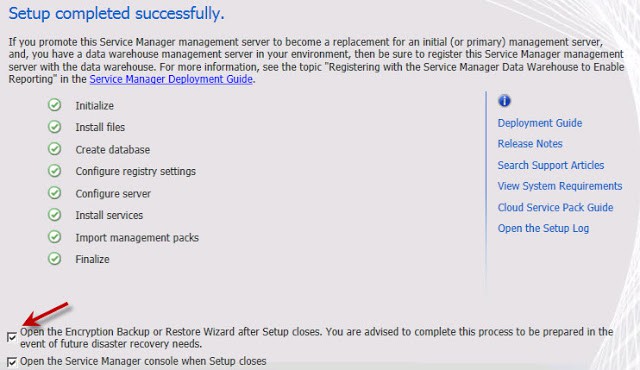
Task: Click the Import management packs checkmark icon
Action: coord(54,237)
